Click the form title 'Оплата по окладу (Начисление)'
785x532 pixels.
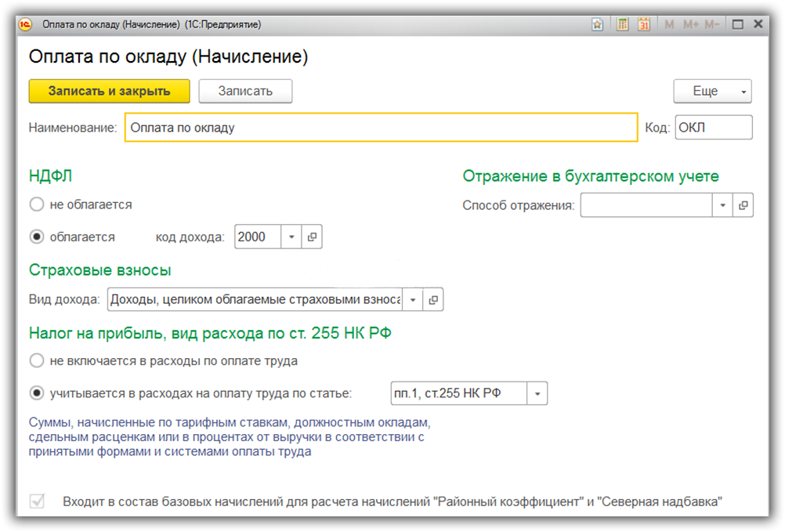click(x=168, y=56)
